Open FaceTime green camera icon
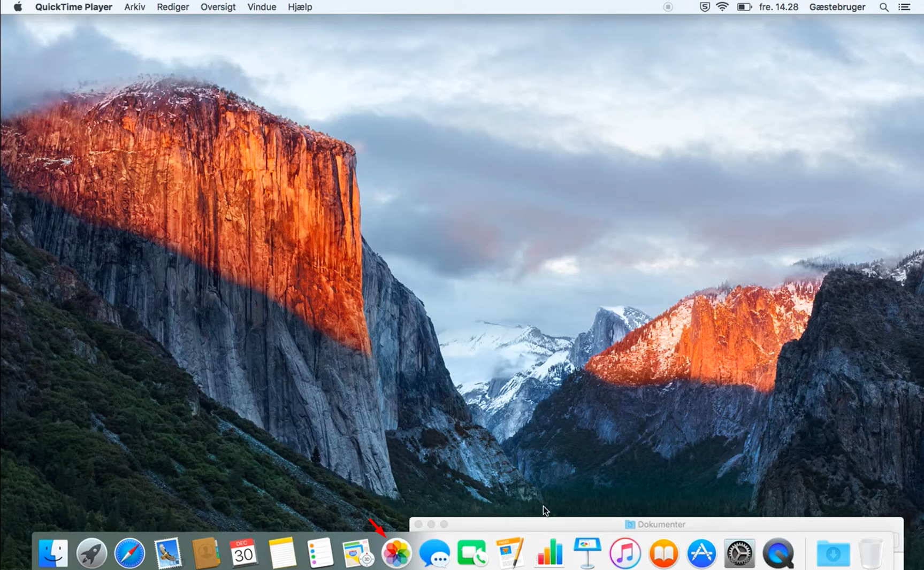 tap(472, 553)
